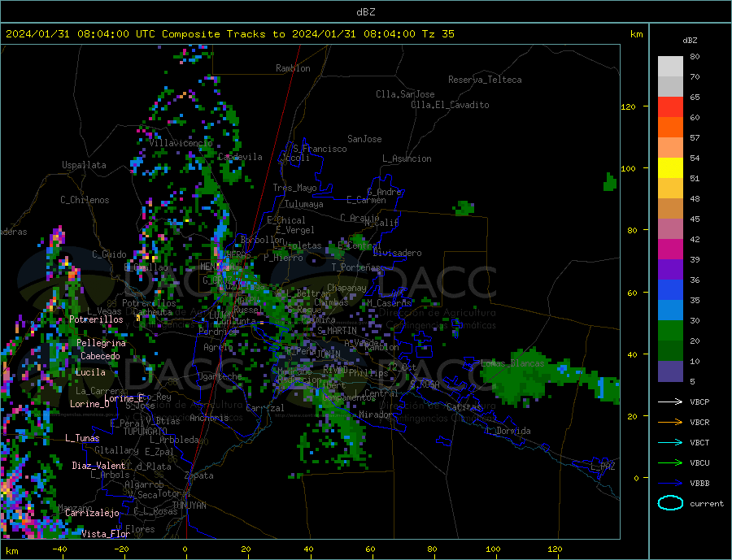Click the VBCU legend label
This screenshot has width=732, height=560.
click(699, 463)
